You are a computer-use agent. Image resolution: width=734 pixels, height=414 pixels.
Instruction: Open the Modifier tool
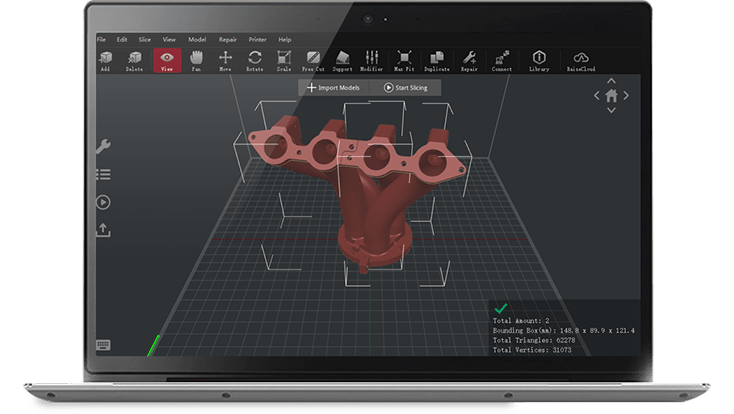pyautogui.click(x=373, y=60)
